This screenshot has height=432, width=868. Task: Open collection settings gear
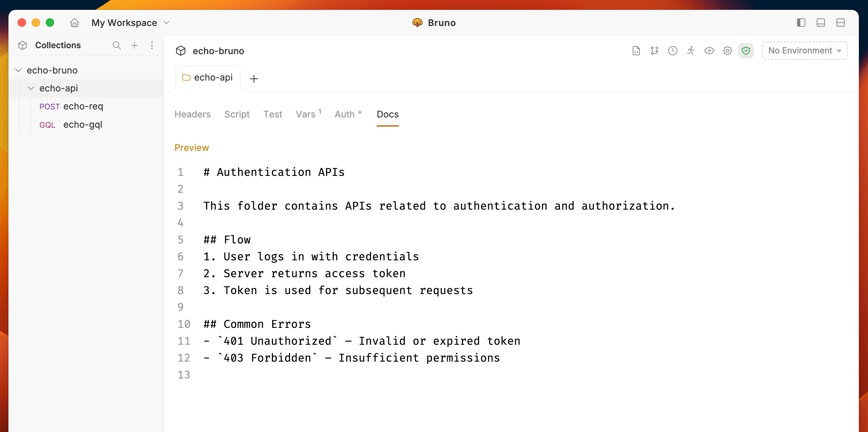pos(727,51)
